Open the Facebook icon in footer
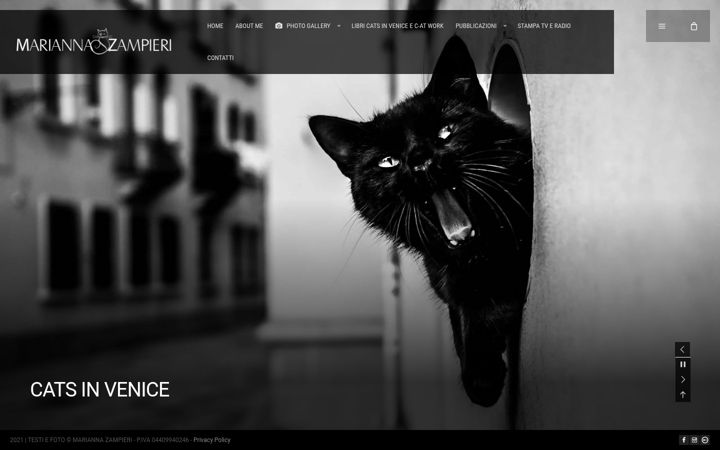Viewport: 720px width, 450px height. 683,440
